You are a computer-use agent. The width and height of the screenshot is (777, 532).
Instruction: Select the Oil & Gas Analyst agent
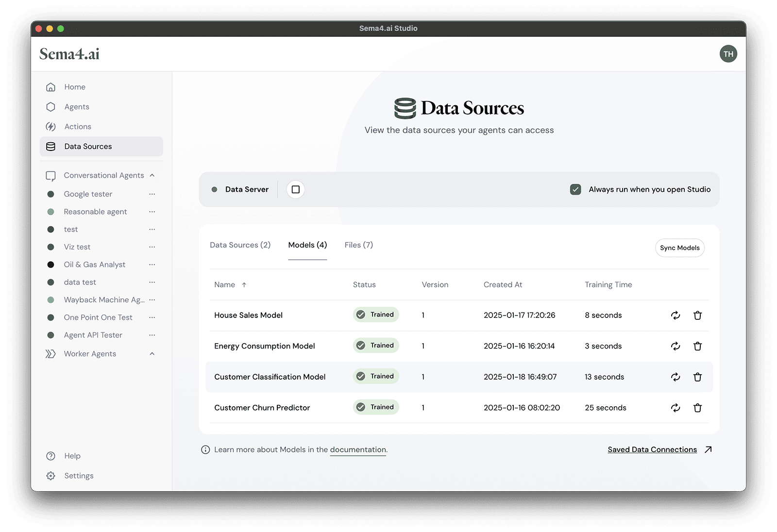coord(95,265)
